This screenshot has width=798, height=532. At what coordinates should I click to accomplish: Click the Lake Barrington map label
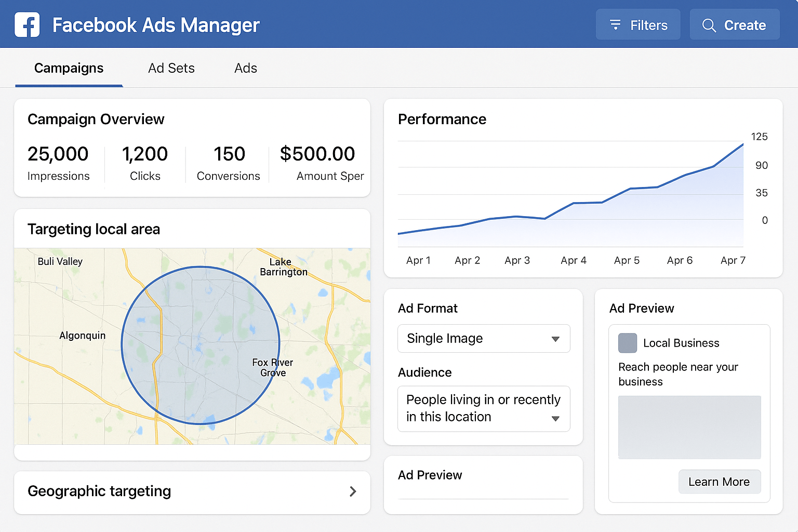point(284,267)
